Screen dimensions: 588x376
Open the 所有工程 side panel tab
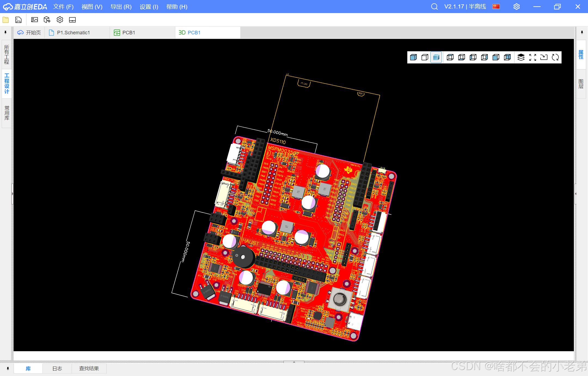click(7, 55)
